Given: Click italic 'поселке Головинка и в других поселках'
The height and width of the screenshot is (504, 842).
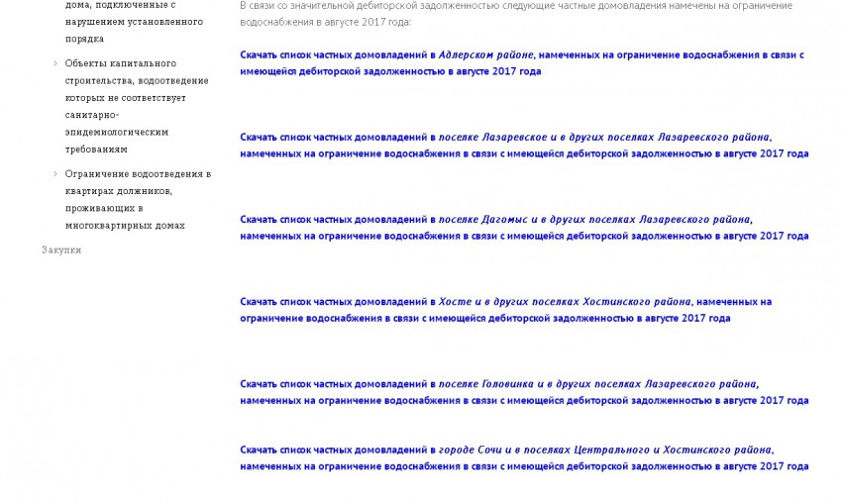Looking at the screenshot, I should click(533, 383).
